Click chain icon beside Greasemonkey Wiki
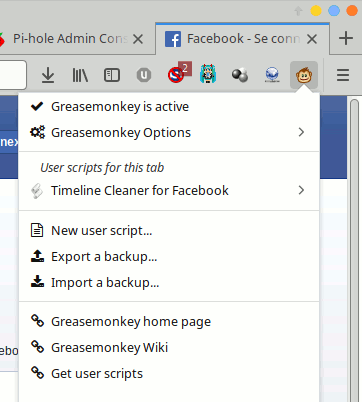 coord(37,347)
